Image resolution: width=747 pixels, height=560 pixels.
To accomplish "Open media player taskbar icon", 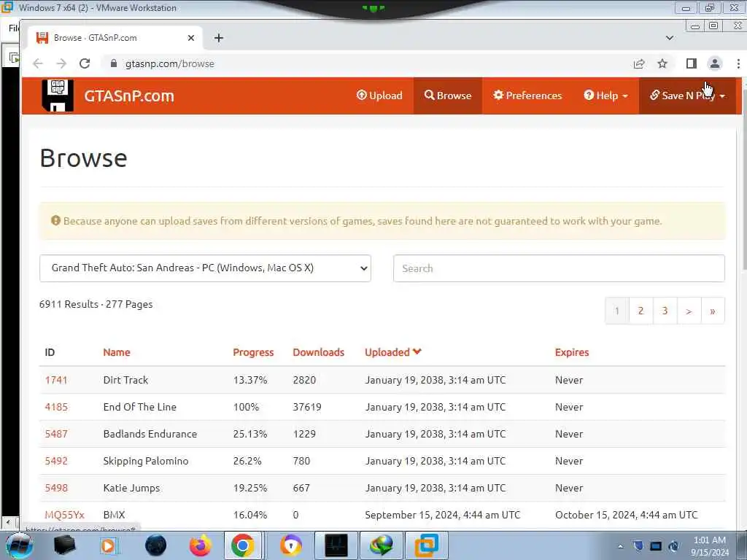I will (109, 545).
